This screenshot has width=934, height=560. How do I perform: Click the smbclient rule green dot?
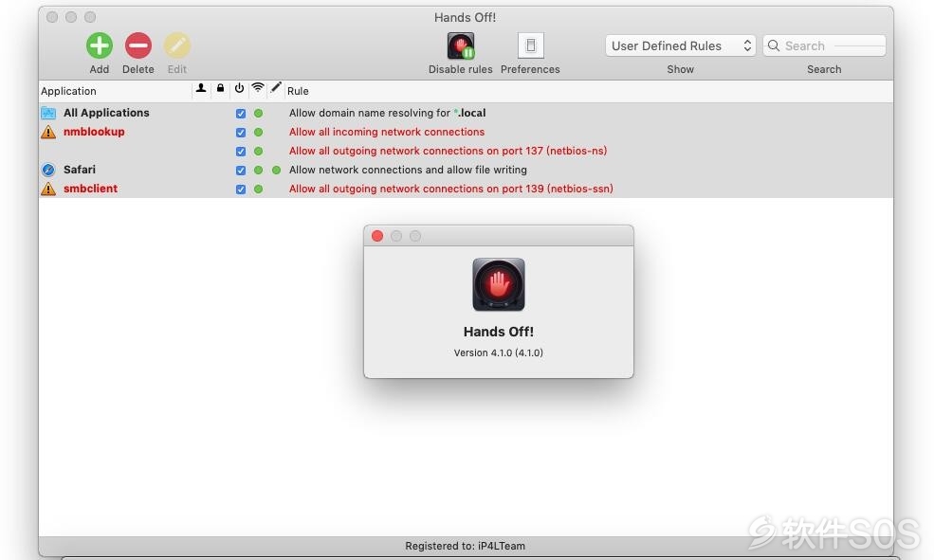(x=258, y=190)
